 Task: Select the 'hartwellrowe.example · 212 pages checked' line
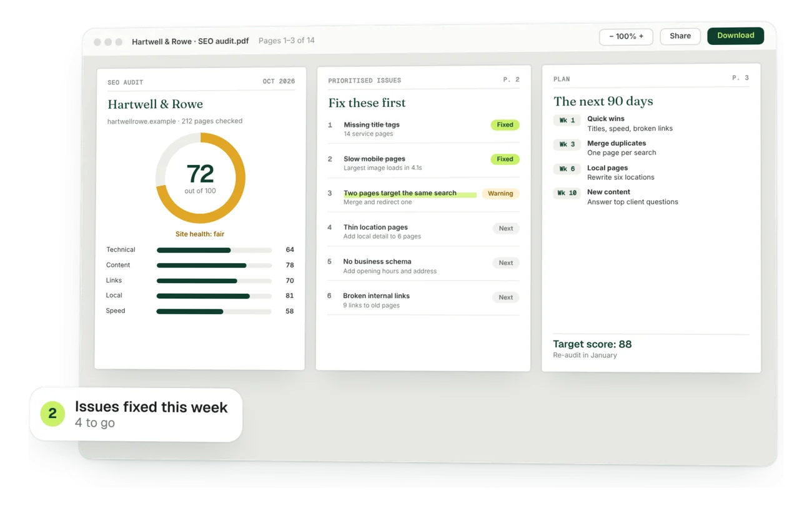coord(175,121)
